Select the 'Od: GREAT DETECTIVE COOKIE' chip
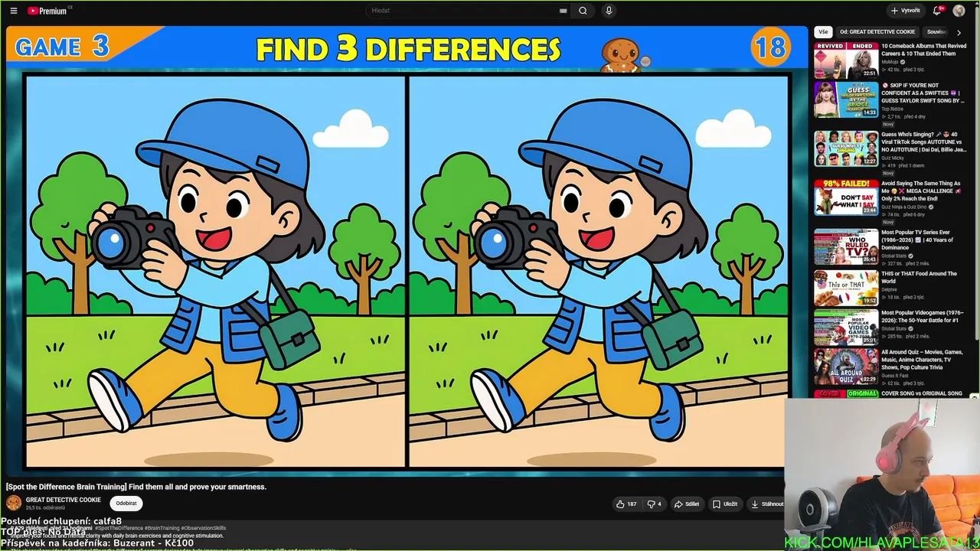 877,32
